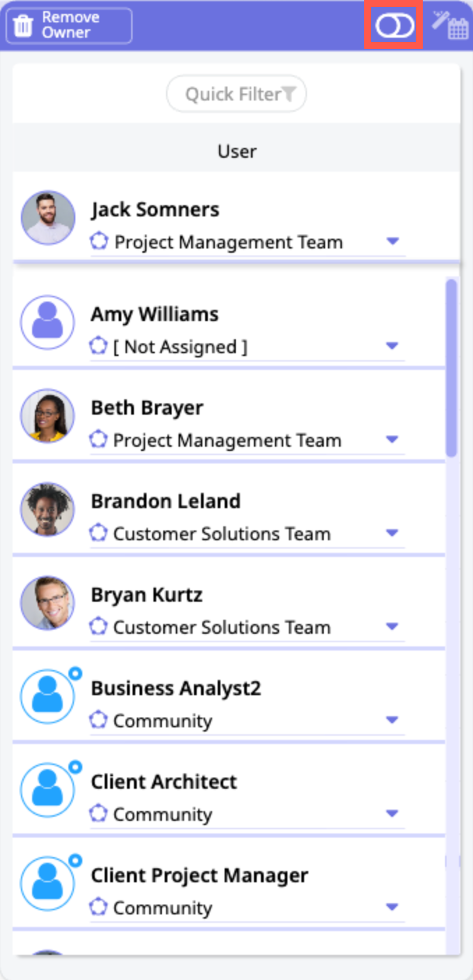Viewport: 473px width, 980px height.
Task: Select Bryan Kurtz's profile photo
Action: 47,603
